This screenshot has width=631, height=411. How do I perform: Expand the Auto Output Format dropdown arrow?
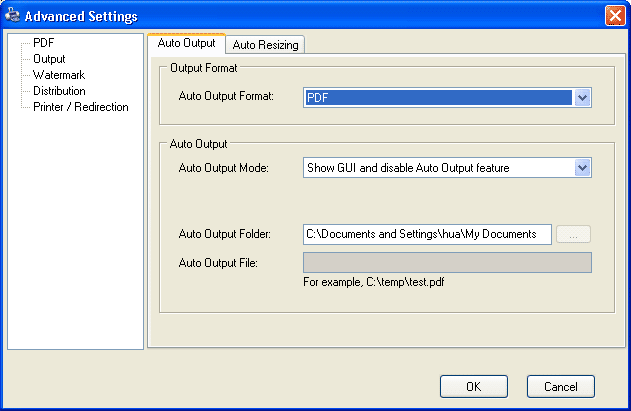(x=582, y=97)
